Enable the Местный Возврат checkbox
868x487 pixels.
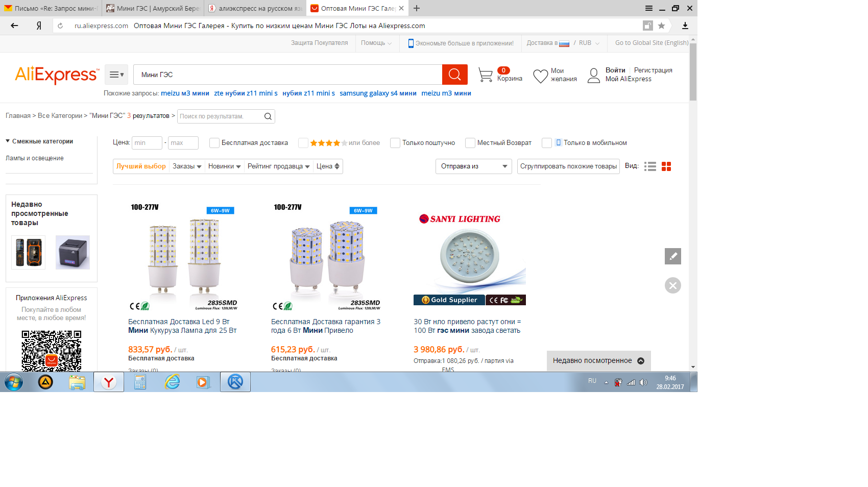click(470, 143)
